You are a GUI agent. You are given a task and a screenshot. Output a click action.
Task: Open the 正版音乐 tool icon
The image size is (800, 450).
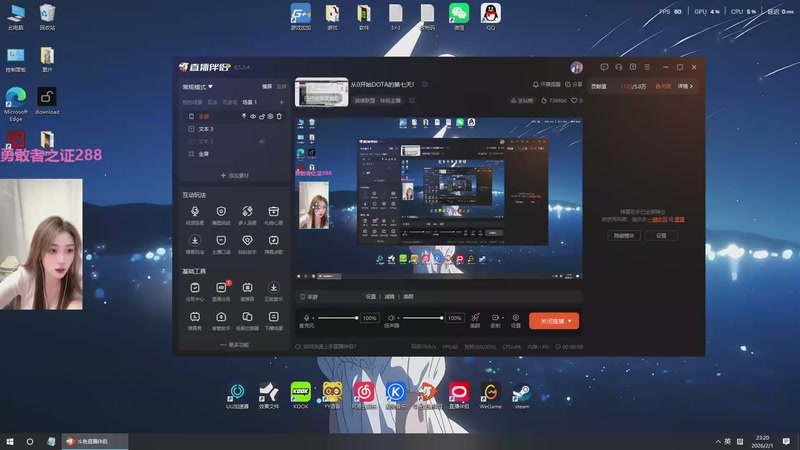[x=273, y=288]
